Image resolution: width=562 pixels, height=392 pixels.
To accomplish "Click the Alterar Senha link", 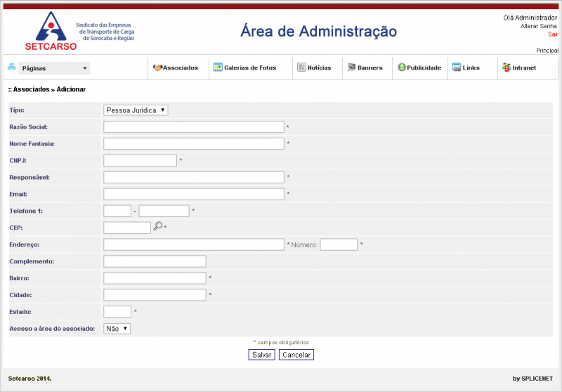I will [x=539, y=26].
